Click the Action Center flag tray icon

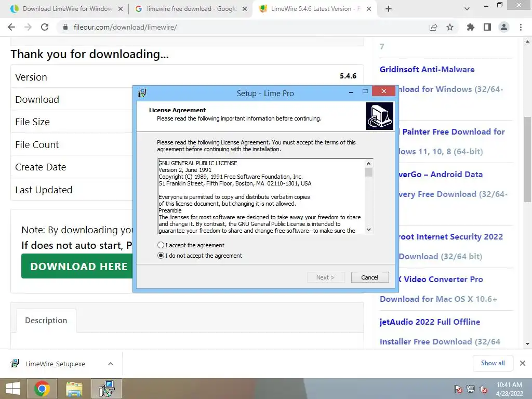coord(458,389)
